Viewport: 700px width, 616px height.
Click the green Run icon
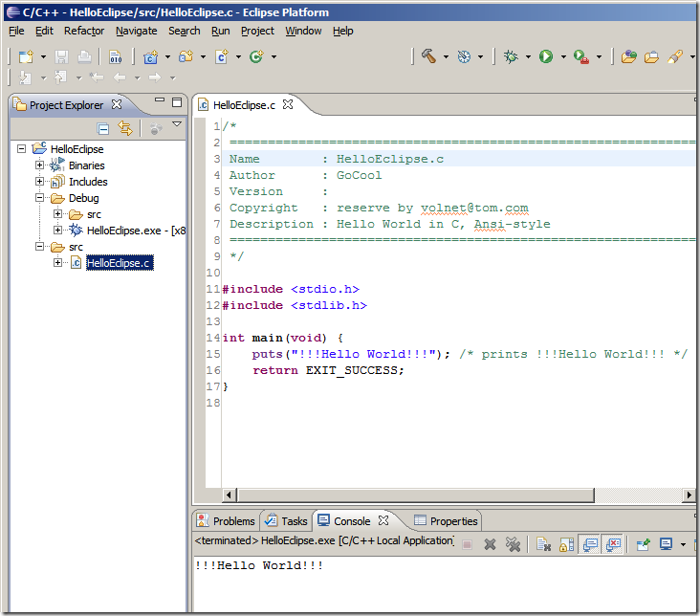545,56
